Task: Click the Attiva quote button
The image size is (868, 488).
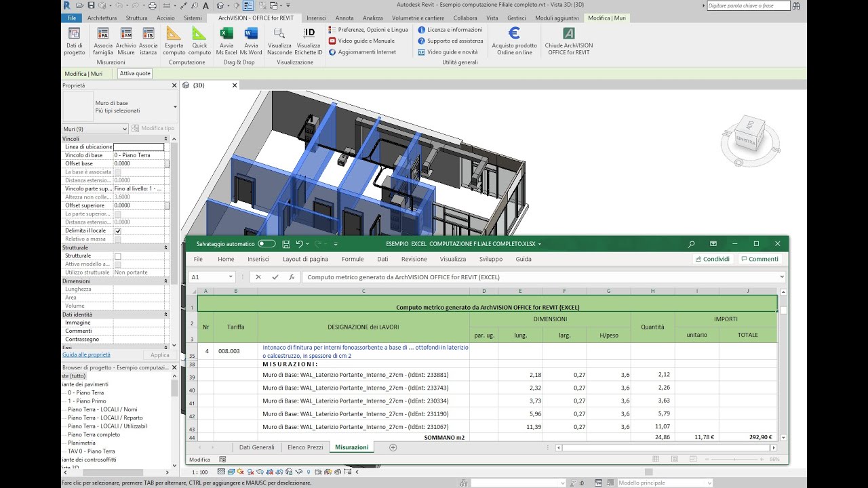Action: tap(135, 74)
